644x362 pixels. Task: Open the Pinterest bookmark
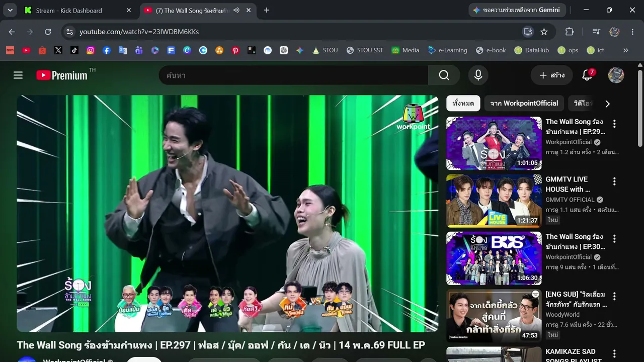(235, 50)
